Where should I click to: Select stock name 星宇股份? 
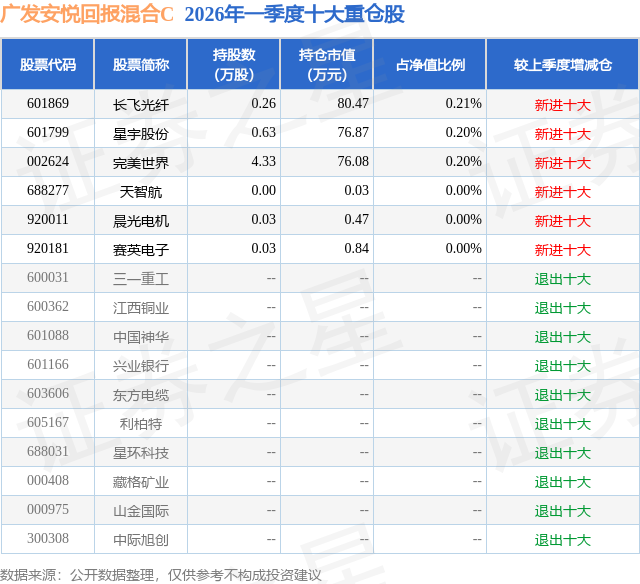click(x=141, y=134)
